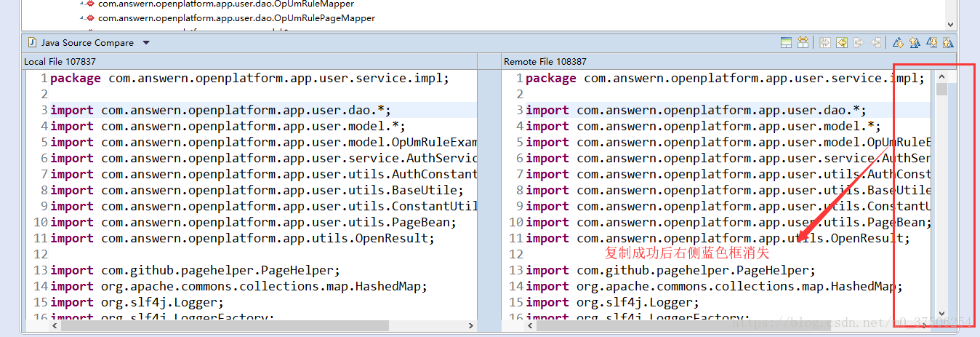This screenshot has height=337, width=980.
Task: Copy current change from left to right
Action: pyautogui.click(x=859, y=43)
